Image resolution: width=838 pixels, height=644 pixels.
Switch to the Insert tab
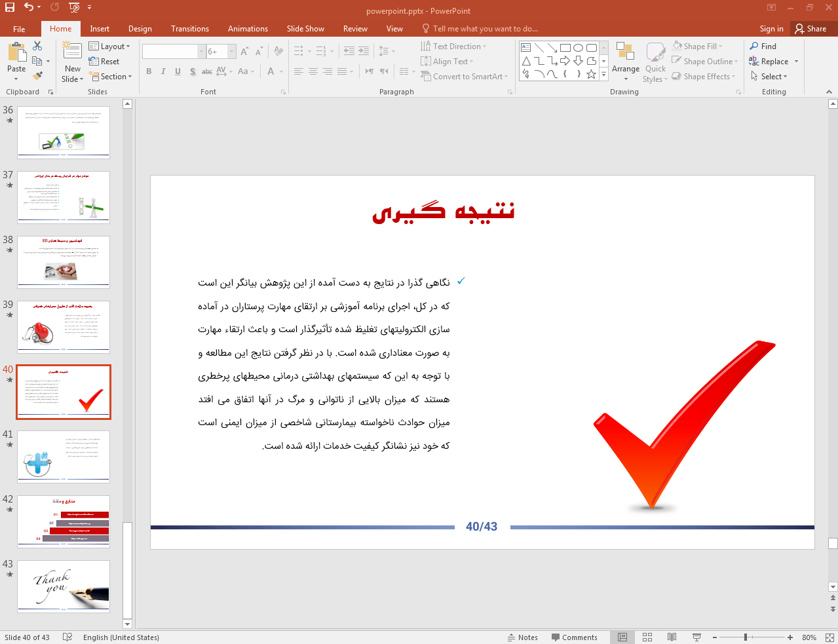pos(100,29)
